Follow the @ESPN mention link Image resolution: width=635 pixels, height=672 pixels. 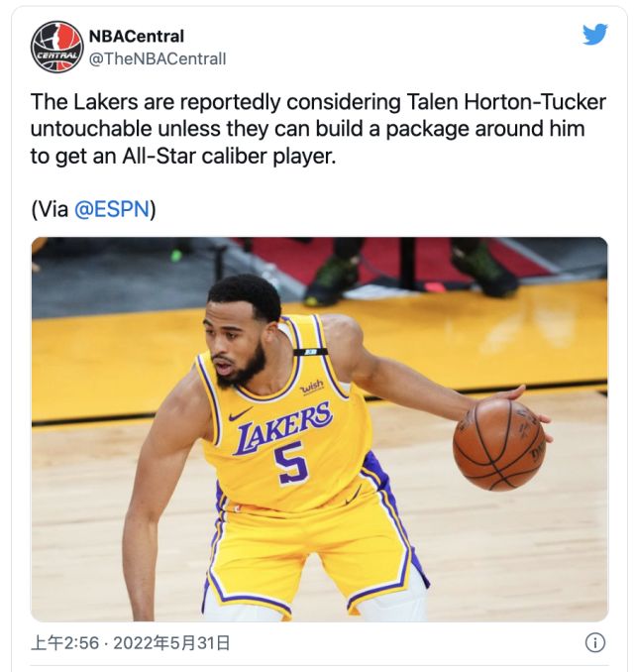pos(111,209)
